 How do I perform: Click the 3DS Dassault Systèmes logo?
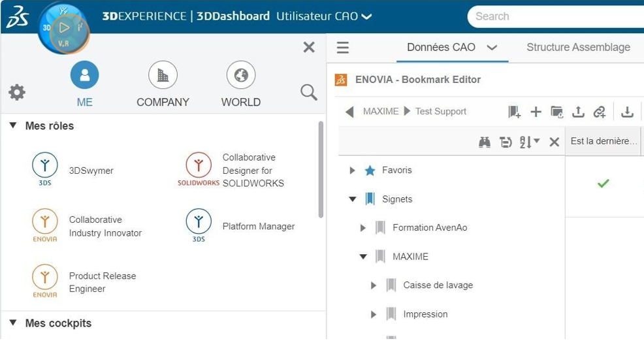(x=18, y=16)
